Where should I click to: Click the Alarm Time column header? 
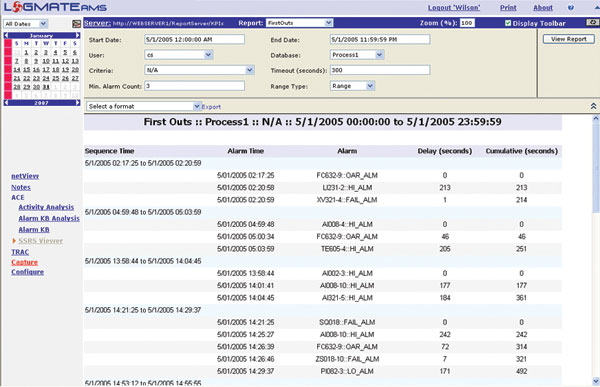pos(246,151)
